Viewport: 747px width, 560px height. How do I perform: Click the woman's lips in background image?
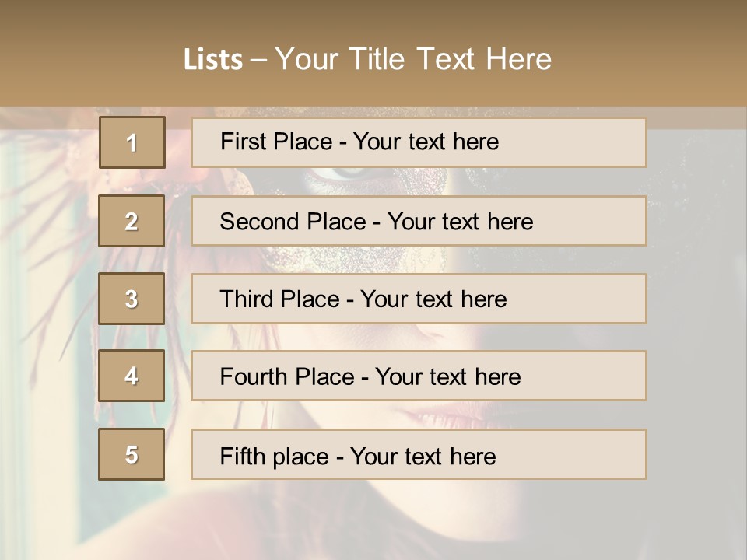tap(451, 414)
